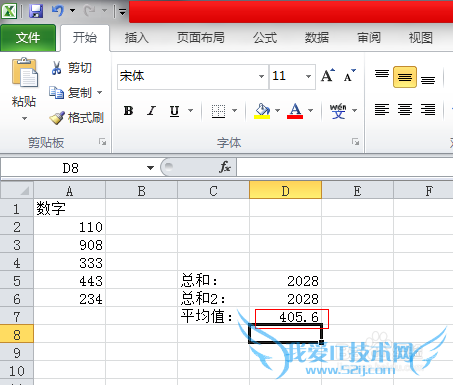
Task: Click 复制 (Copy) button
Action: point(71,93)
